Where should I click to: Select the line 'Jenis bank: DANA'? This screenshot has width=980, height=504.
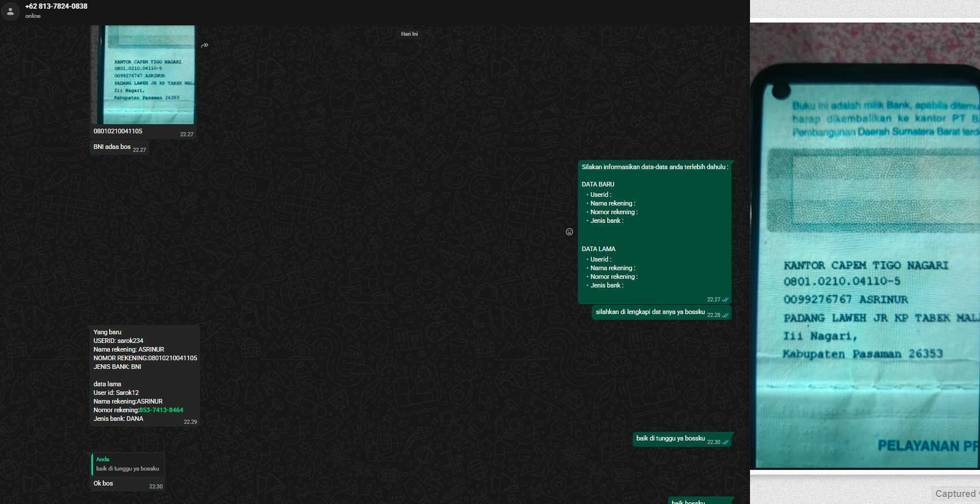pyautogui.click(x=118, y=419)
